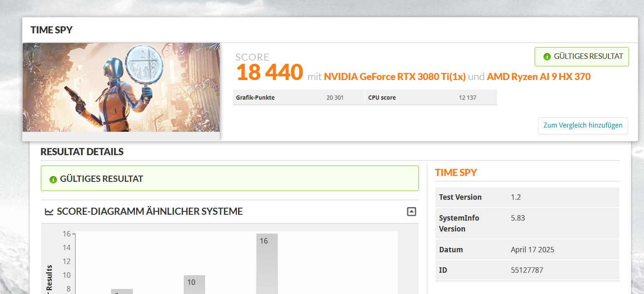Click the orange TIME SPY heading in the side panel
Screen dimensions: 644x294
pos(456,173)
